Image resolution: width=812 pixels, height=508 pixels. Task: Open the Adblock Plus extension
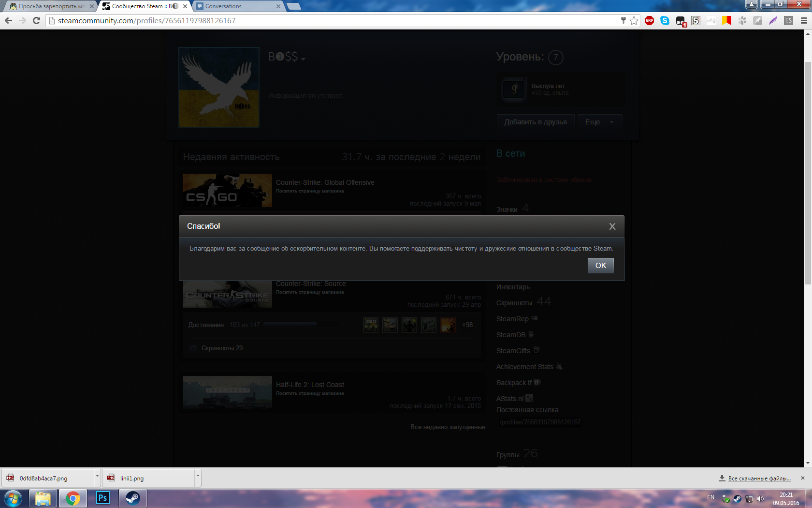click(649, 20)
